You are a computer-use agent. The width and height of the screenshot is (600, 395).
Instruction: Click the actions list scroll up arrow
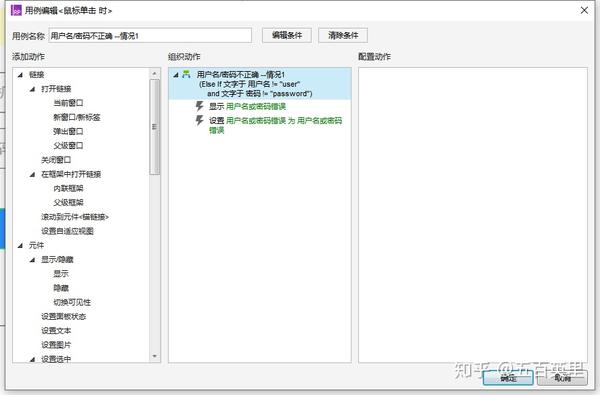coord(155,73)
